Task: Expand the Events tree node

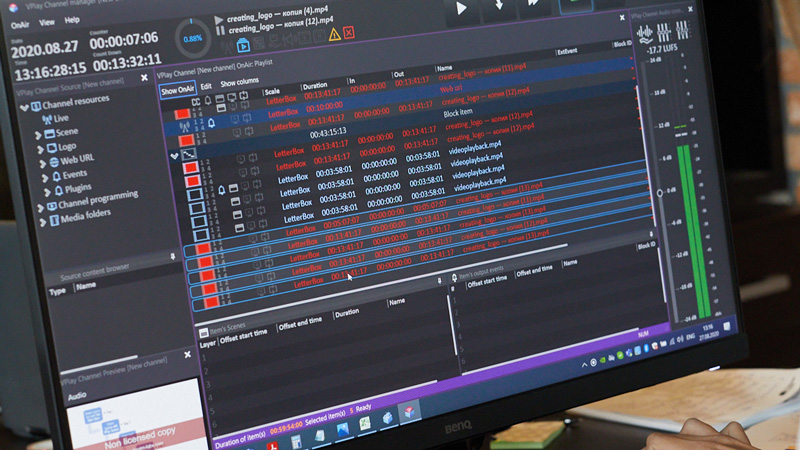Action: click(x=45, y=178)
